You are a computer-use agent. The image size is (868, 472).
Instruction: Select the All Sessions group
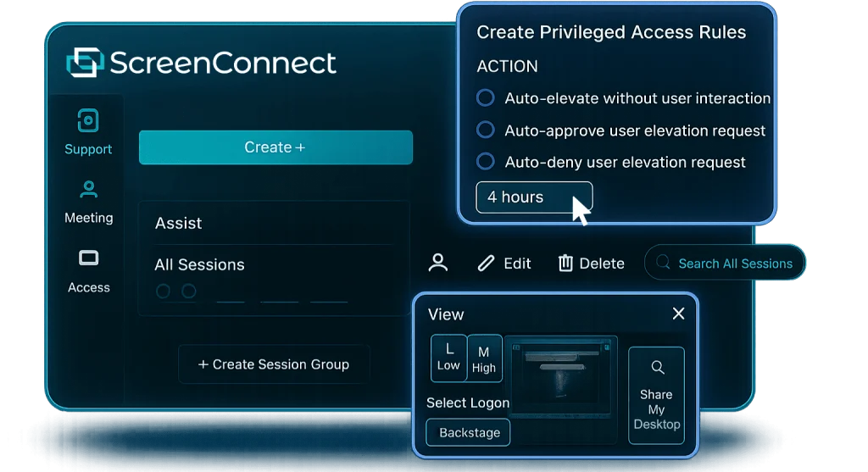(x=199, y=264)
